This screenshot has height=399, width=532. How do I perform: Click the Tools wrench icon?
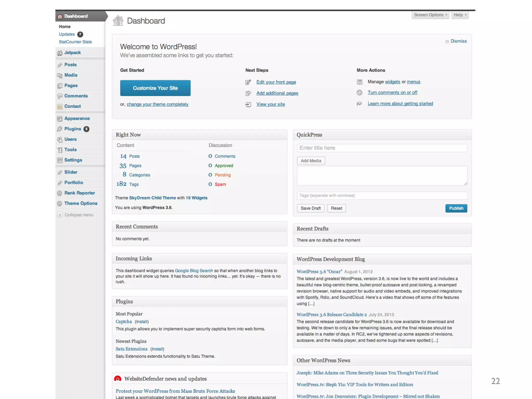(x=60, y=150)
